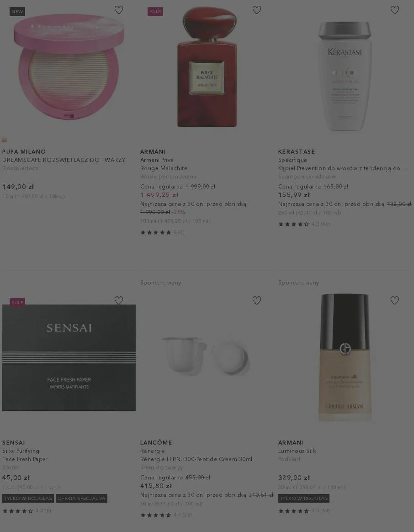Click the OFERTA SPECJALNA badge
This screenshot has height=532, width=414.
81,498
